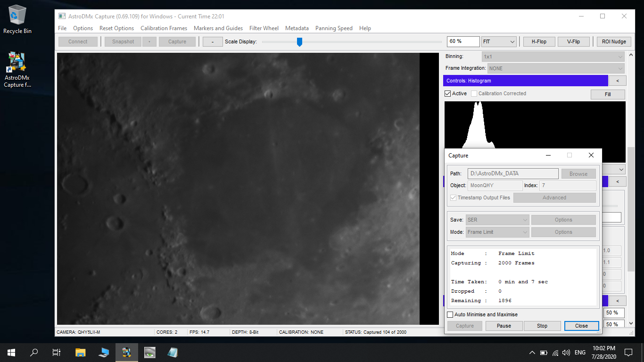644x362 pixels.
Task: Toggle Timestamp Output Files checkbox
Action: 454,197
